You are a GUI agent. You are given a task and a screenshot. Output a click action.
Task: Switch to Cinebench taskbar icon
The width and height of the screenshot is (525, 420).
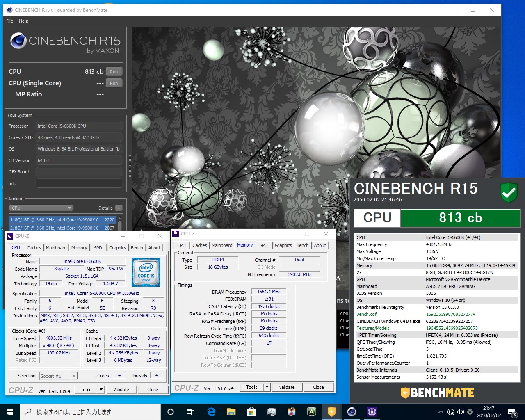click(x=352, y=412)
